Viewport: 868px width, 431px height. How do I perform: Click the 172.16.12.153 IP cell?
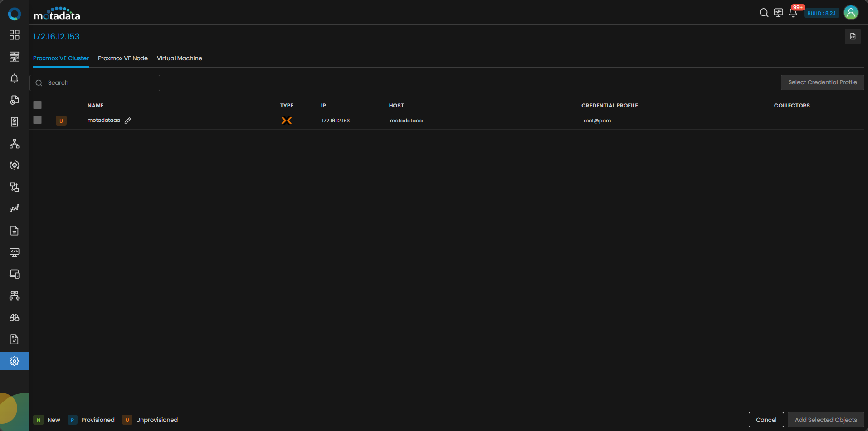[336, 121]
